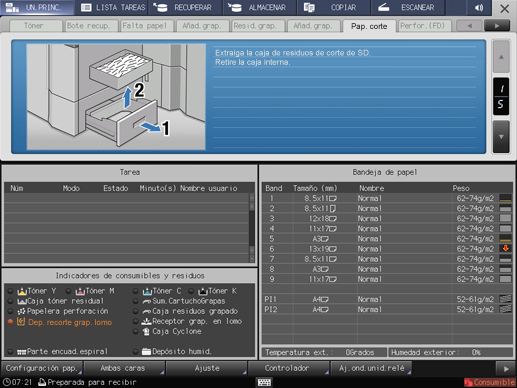This screenshot has width=517, height=388.
Task: Tap the speaker volume icon
Action: (479, 8)
